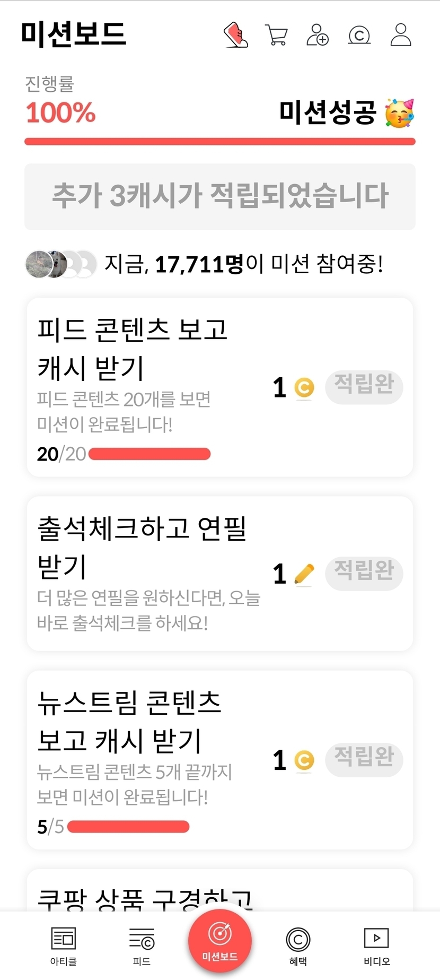Tap the invite friend icon

click(x=318, y=35)
